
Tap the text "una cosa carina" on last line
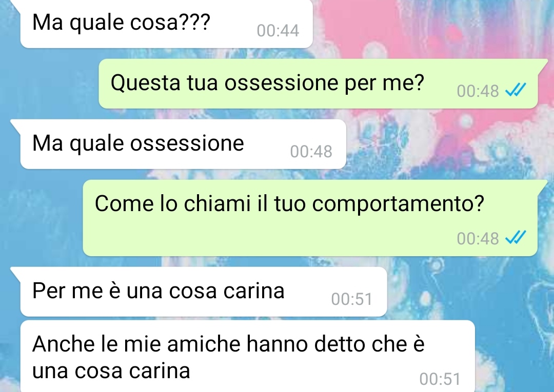111,371
